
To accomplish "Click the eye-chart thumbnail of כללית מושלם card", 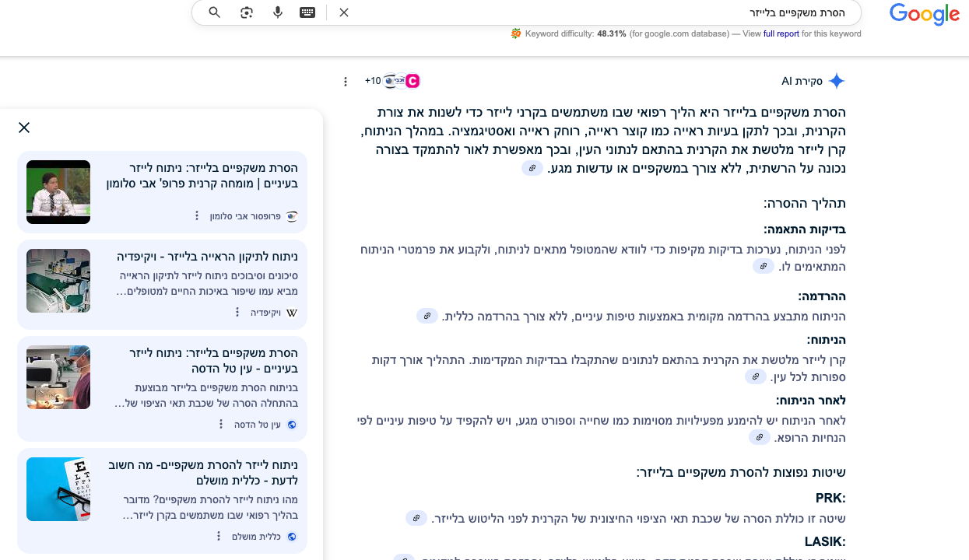I will (58, 489).
